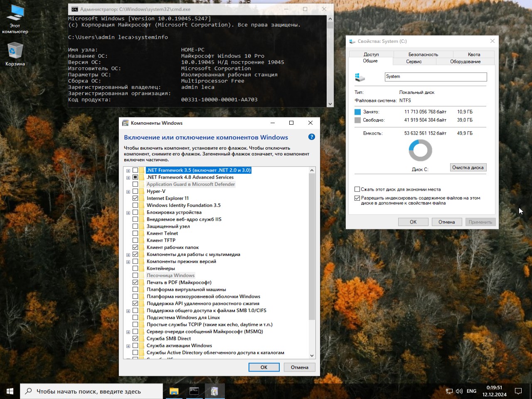Open the Квота tab
Screen dimensions: 532x399
pyautogui.click(x=474, y=54)
